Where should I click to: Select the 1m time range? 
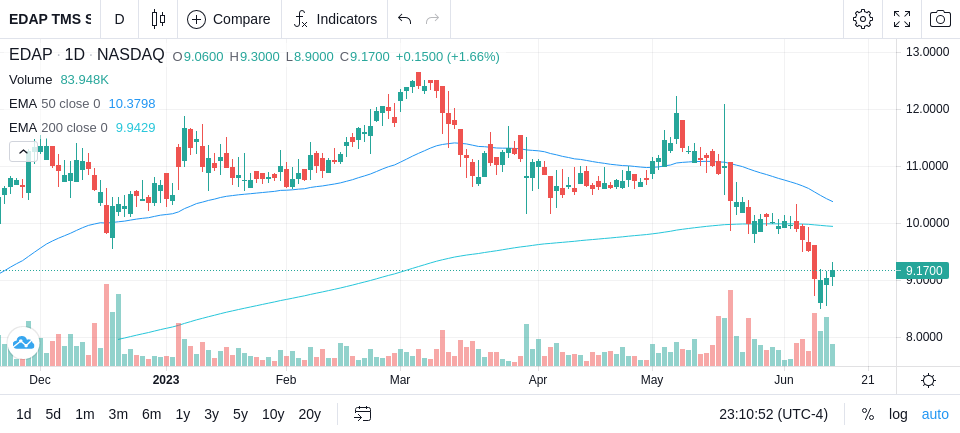[84, 415]
